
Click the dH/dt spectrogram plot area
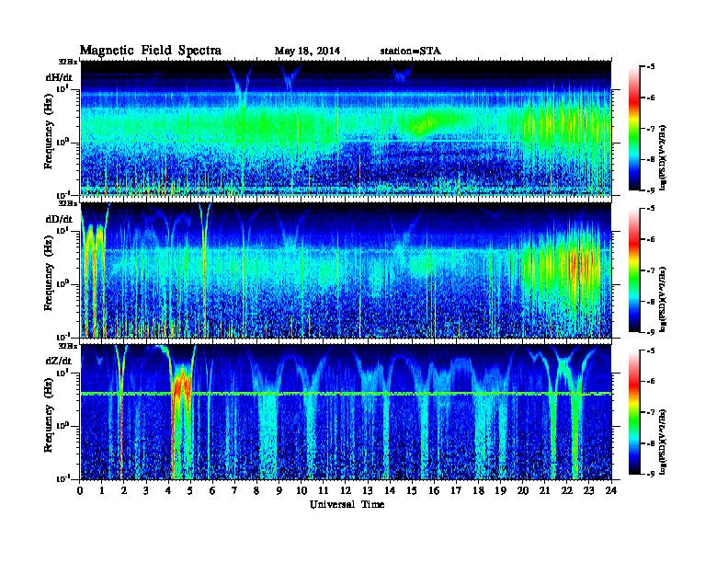(x=346, y=128)
